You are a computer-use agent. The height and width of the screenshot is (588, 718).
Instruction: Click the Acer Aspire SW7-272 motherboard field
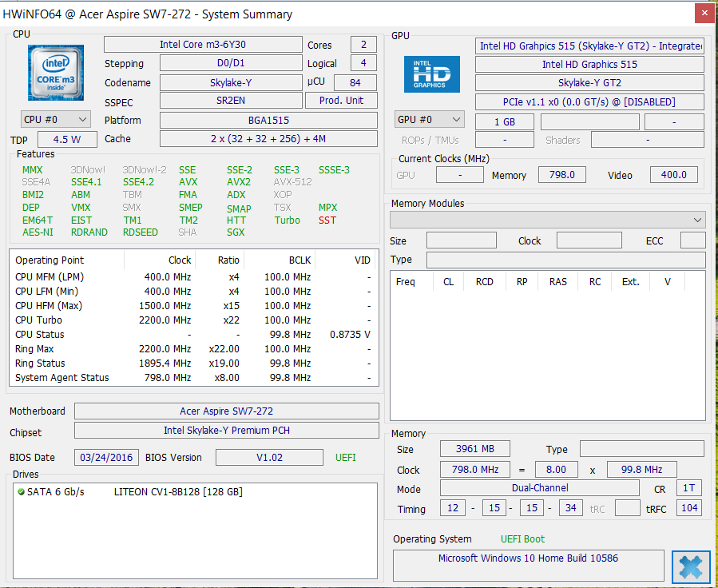tap(226, 411)
